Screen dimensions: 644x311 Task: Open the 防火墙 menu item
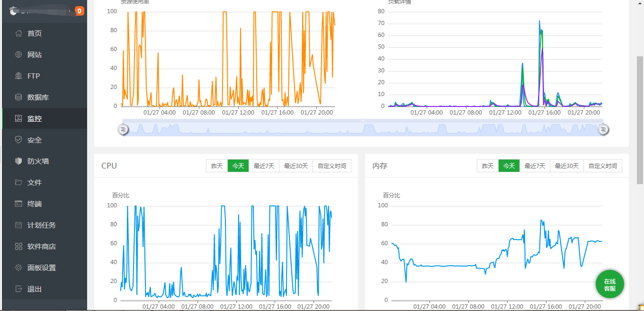pyautogui.click(x=45, y=161)
